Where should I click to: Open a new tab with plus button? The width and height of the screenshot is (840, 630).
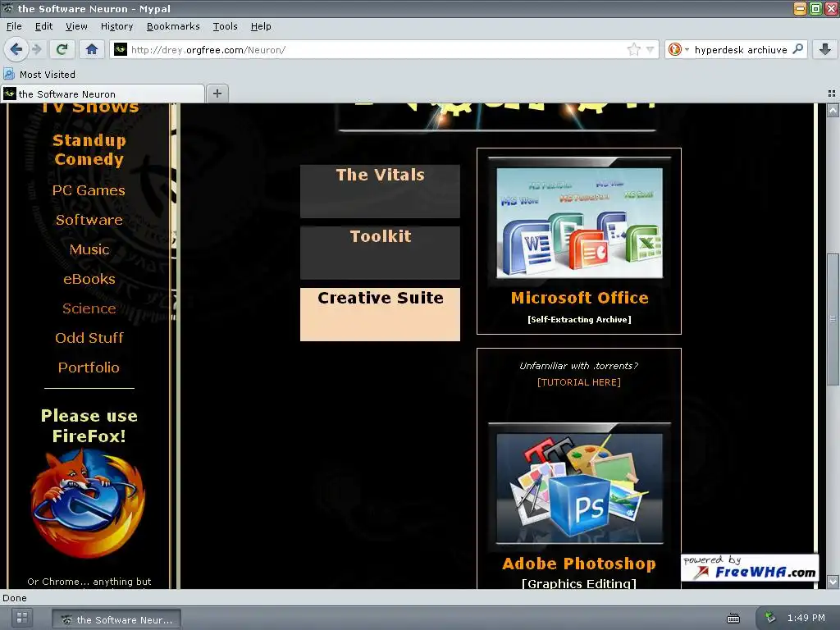pyautogui.click(x=217, y=94)
